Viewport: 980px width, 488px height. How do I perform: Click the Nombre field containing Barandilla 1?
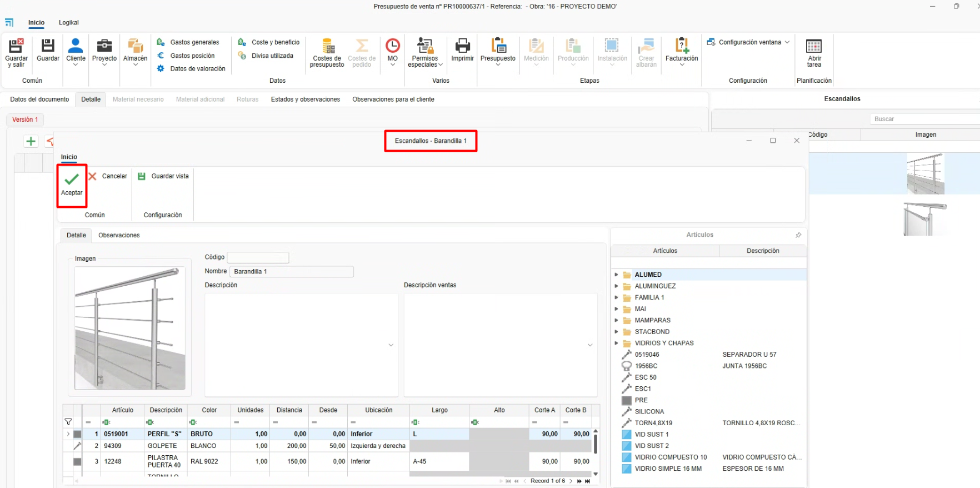[x=291, y=272]
